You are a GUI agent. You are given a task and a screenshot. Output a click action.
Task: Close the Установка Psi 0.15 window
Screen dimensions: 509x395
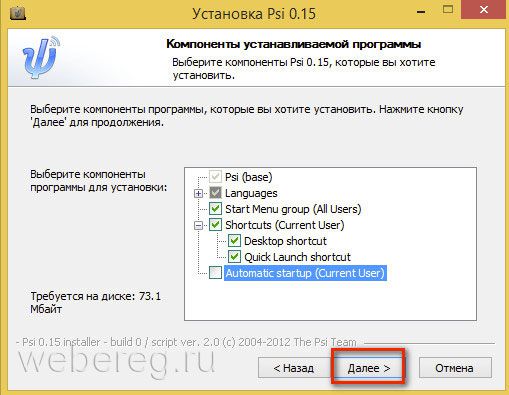pyautogui.click(x=484, y=10)
